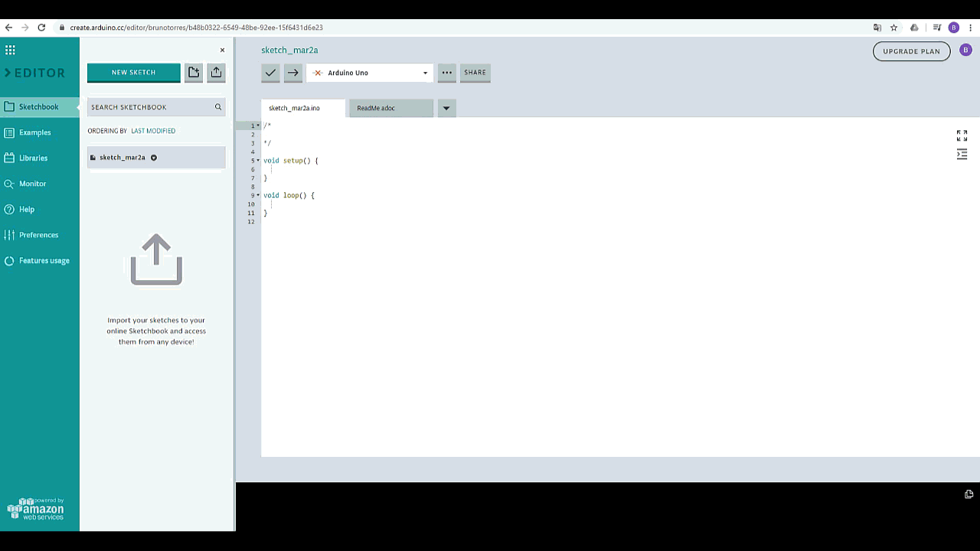Open the Serial Monitor sidebar item
This screenshot has width=980, height=551.
32,184
